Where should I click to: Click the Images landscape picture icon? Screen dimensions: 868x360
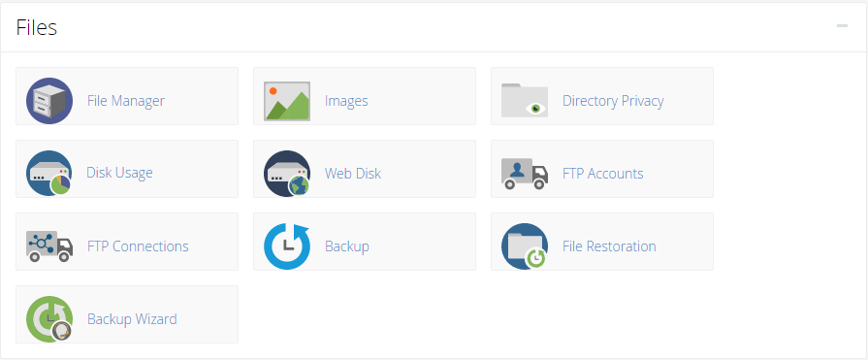287,101
